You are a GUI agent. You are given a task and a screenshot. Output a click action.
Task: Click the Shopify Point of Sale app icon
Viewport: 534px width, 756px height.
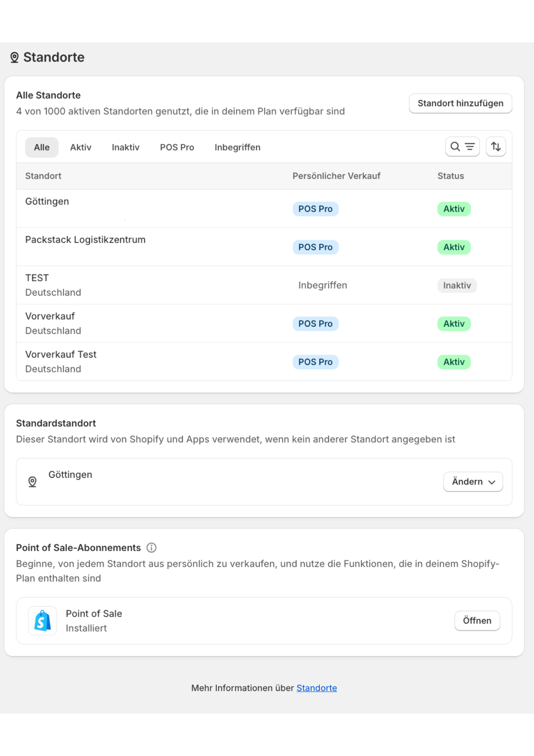43,621
